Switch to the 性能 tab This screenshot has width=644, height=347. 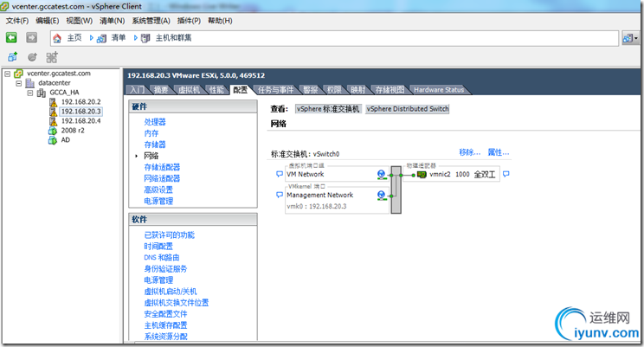point(216,90)
